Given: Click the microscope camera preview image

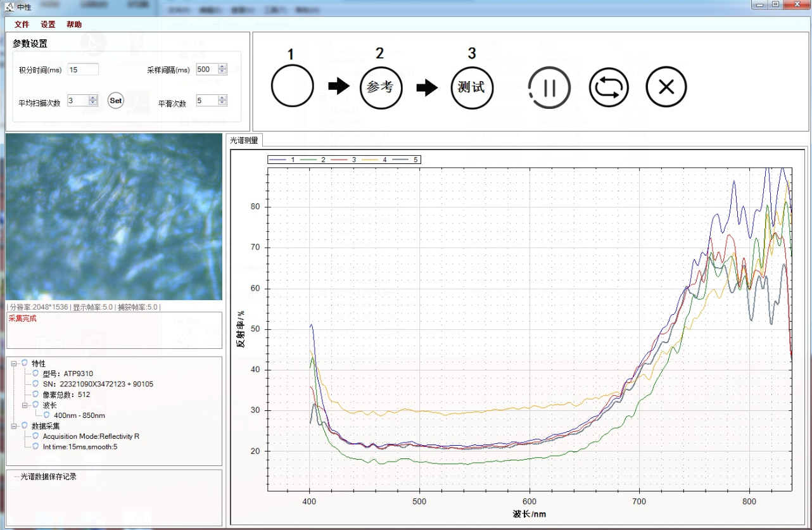Looking at the screenshot, I should pyautogui.click(x=114, y=217).
